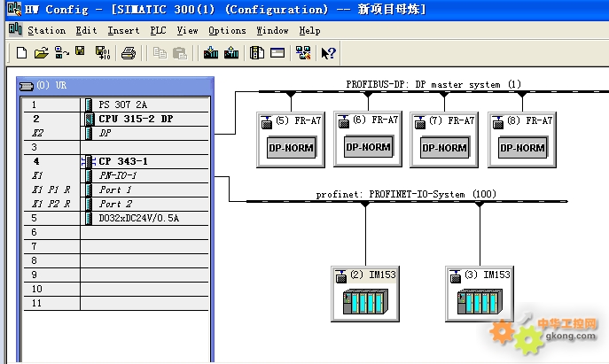The image size is (609, 364).
Task: Open the View menu
Action: click(188, 30)
